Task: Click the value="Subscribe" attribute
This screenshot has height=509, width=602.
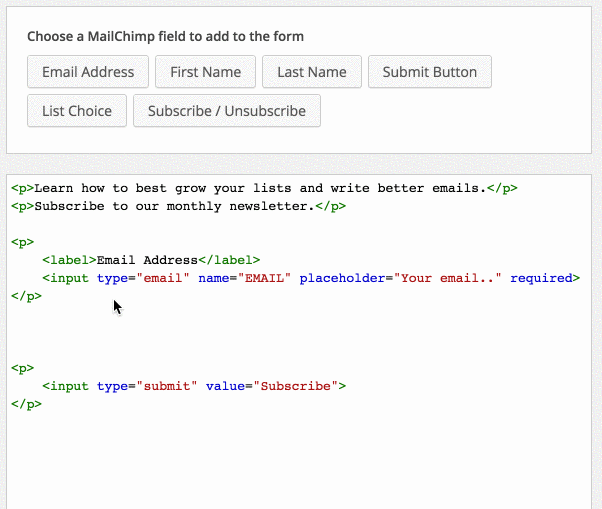Action: coord(272,386)
